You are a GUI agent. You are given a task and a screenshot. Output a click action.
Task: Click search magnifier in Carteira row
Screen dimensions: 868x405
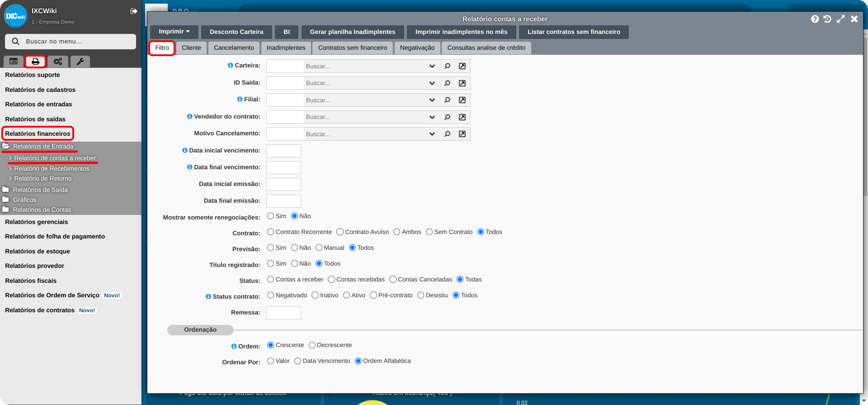447,66
